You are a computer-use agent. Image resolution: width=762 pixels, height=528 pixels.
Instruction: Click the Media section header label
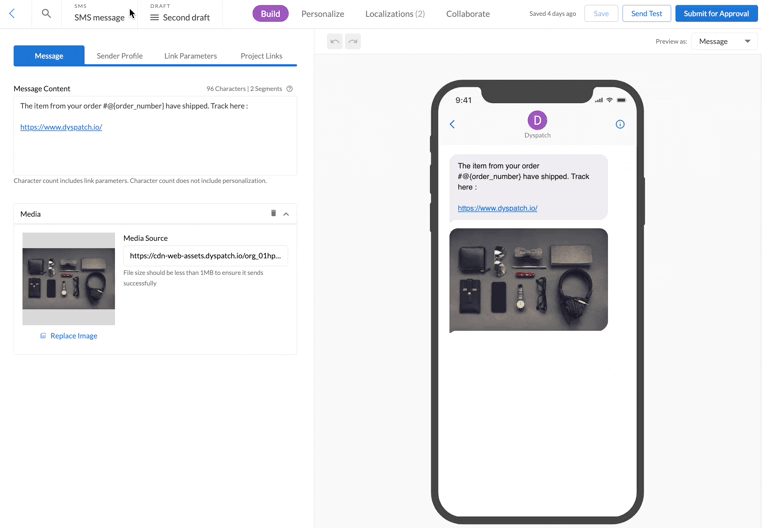coord(31,214)
